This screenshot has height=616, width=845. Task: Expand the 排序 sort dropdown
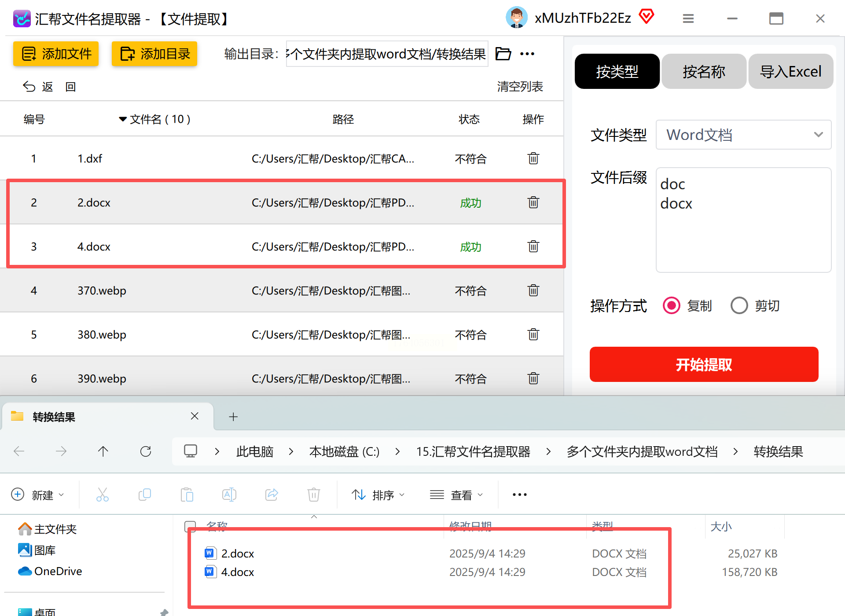coord(378,495)
